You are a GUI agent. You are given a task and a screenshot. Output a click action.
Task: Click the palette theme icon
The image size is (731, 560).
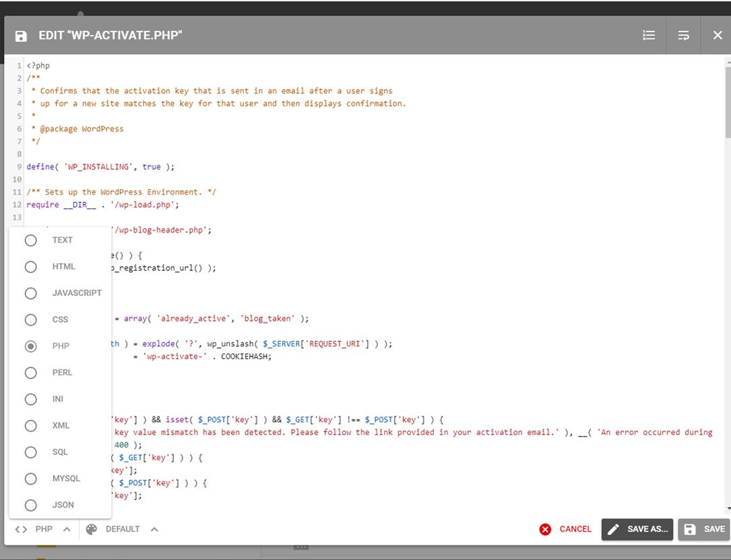(x=92, y=529)
